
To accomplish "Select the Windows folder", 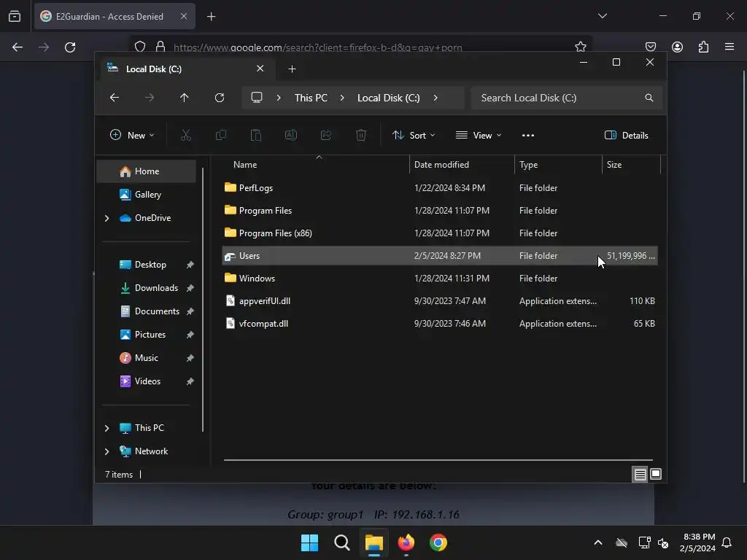I will coord(440,278).
